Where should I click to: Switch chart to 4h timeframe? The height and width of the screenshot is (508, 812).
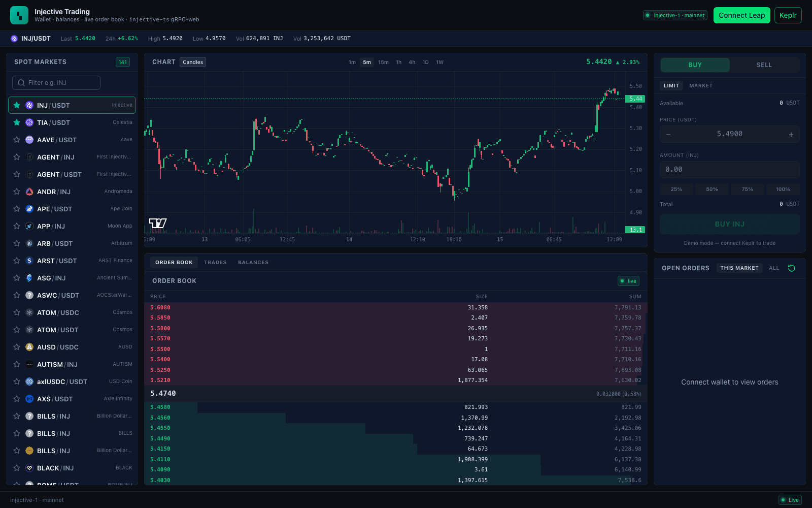coord(412,62)
